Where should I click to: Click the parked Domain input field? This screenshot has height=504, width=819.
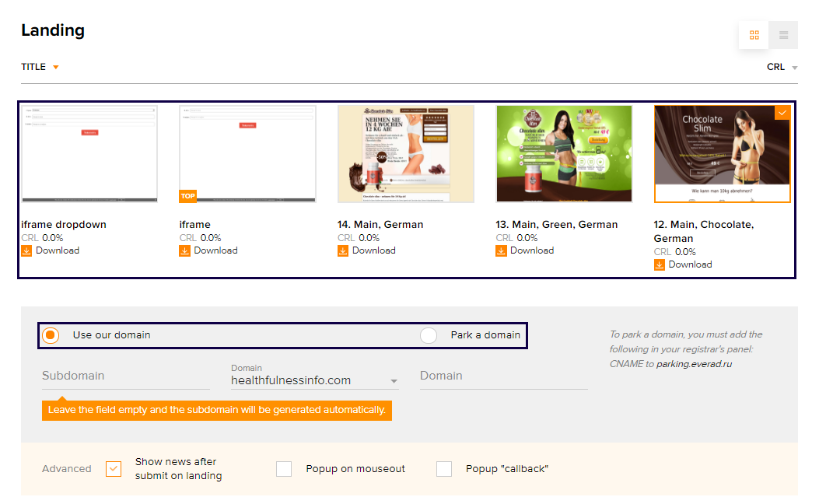tap(503, 376)
